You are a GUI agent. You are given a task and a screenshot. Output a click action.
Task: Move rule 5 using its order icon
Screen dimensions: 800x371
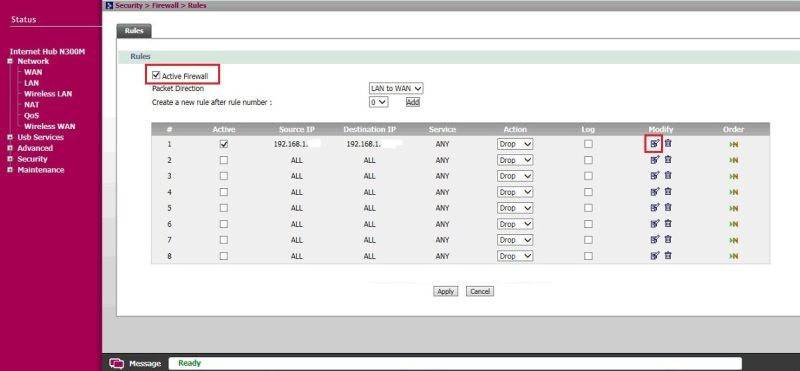[x=734, y=208]
